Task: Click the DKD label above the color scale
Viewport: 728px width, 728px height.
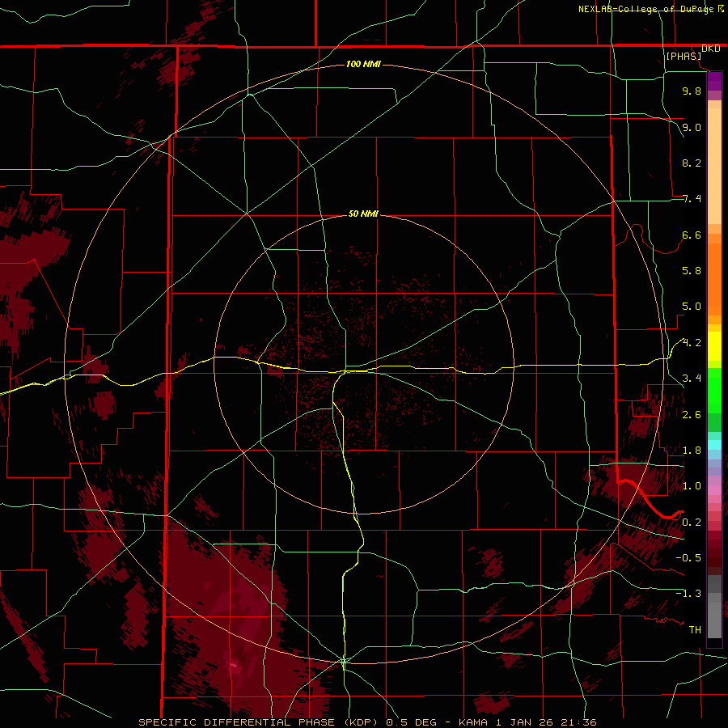Action: tap(711, 49)
